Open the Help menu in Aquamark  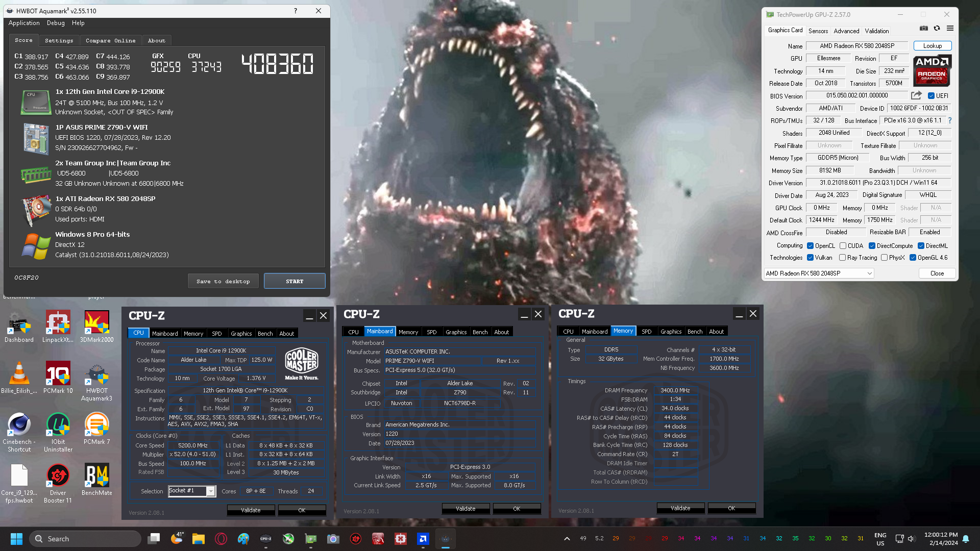(x=78, y=23)
